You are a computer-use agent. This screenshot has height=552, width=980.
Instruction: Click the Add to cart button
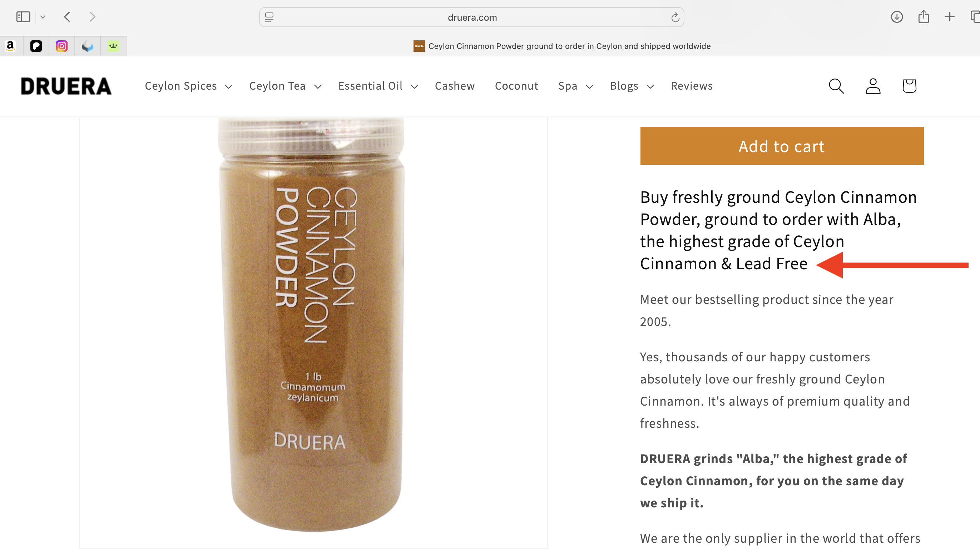tap(782, 146)
